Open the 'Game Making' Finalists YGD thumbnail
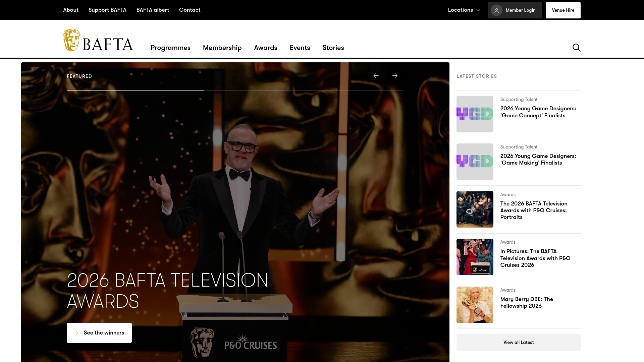This screenshot has width=644, height=362. tap(475, 162)
